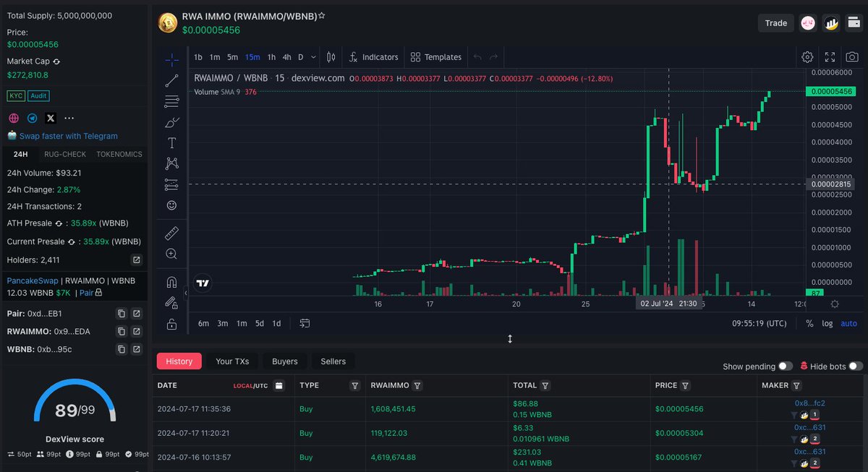Open the go to date picker

click(305, 323)
